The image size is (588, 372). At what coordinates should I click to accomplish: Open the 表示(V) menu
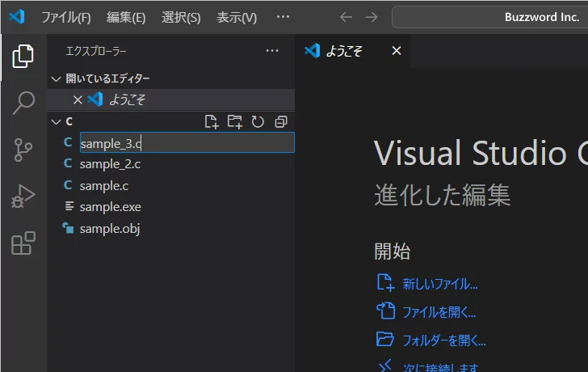pyautogui.click(x=237, y=17)
